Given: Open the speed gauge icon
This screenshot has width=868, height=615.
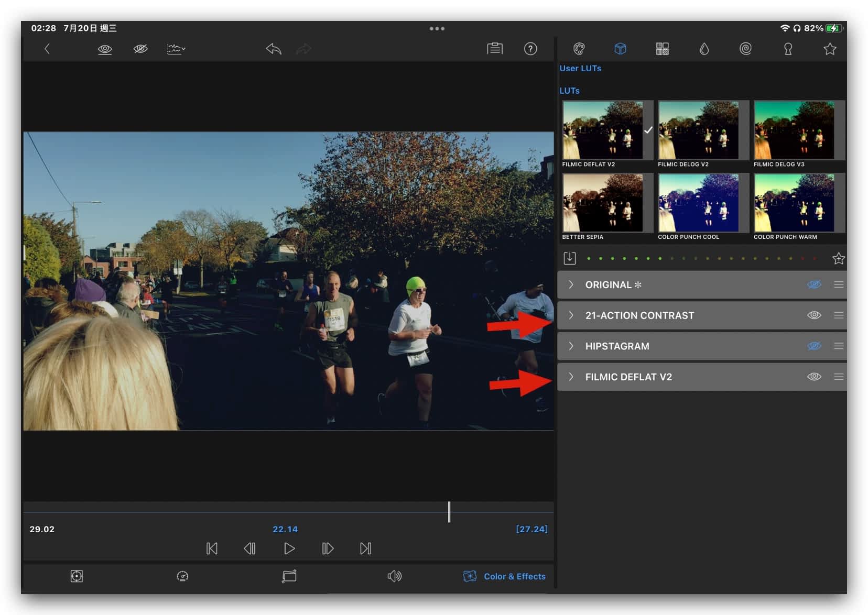Looking at the screenshot, I should click(x=182, y=576).
